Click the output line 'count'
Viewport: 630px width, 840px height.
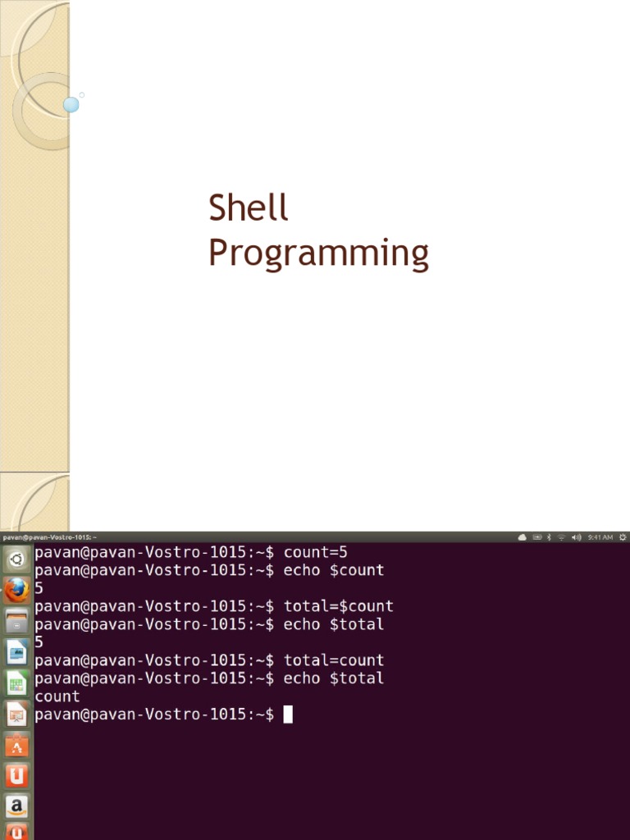pos(57,696)
